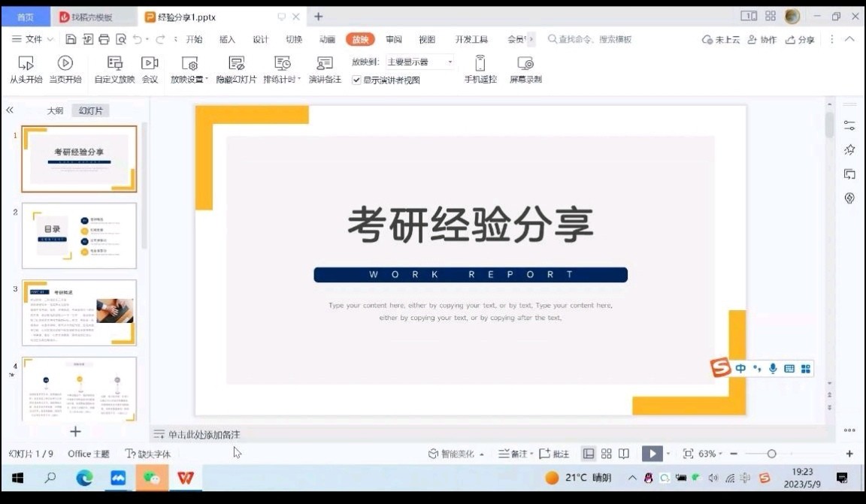Start slideshow from current slide (当页开始)

[x=65, y=70]
